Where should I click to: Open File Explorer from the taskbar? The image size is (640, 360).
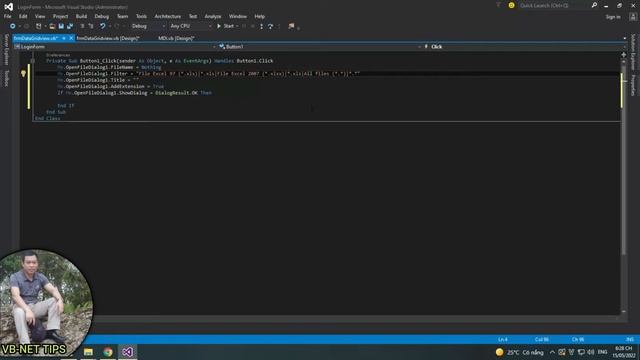tap(88, 352)
